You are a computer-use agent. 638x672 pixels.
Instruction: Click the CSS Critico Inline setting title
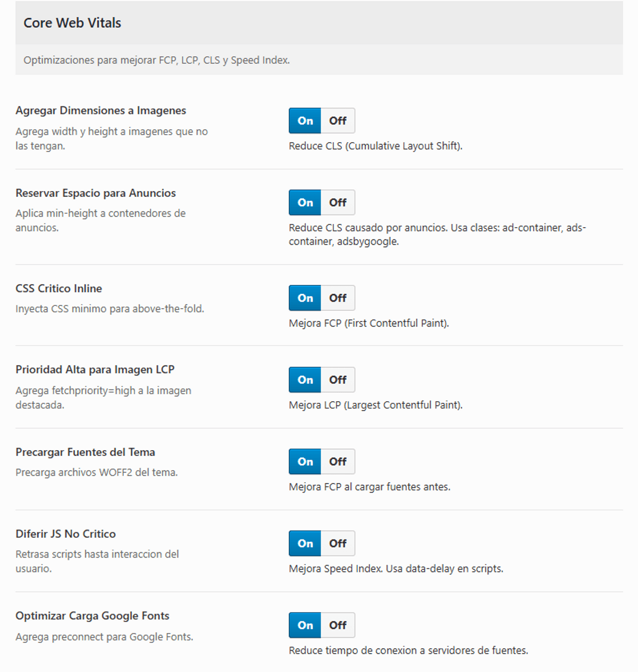(59, 288)
